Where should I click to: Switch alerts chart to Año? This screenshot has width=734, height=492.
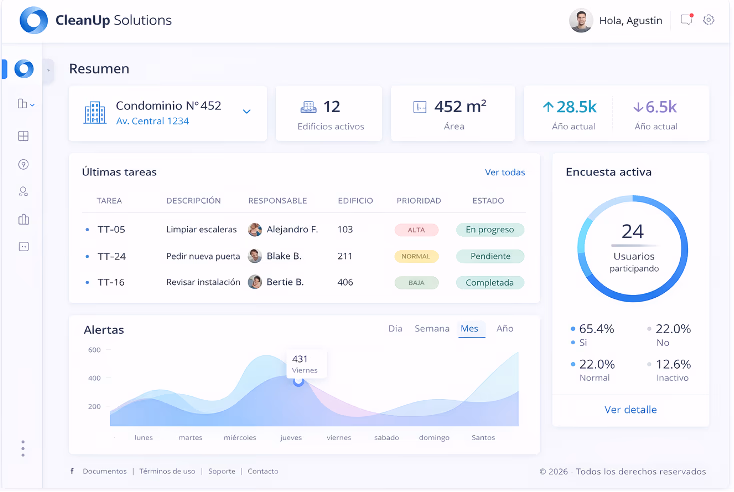click(505, 328)
